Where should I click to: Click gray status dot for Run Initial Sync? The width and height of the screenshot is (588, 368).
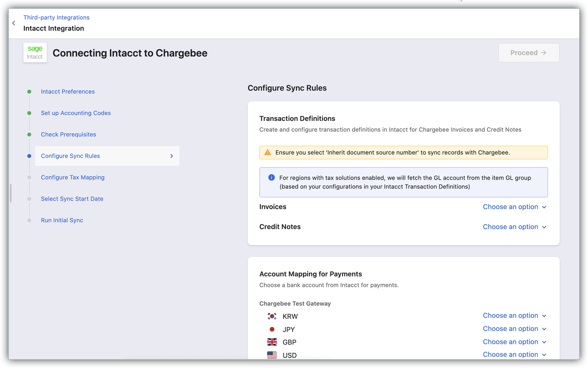[x=29, y=220]
